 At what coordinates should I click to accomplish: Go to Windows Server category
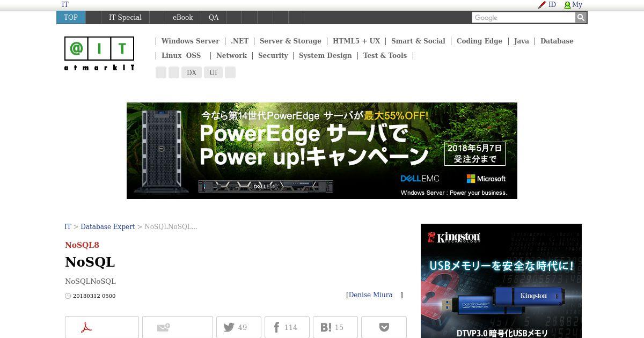(x=190, y=41)
